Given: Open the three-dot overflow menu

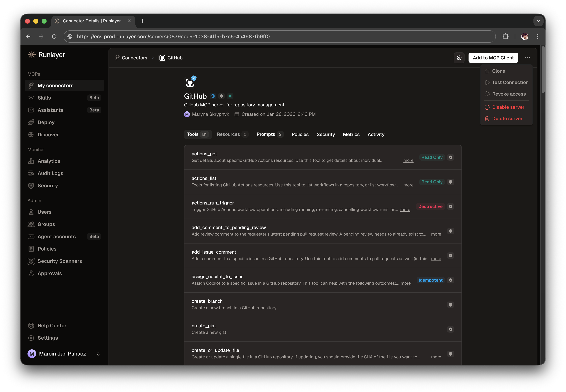Looking at the screenshot, I should [x=528, y=58].
